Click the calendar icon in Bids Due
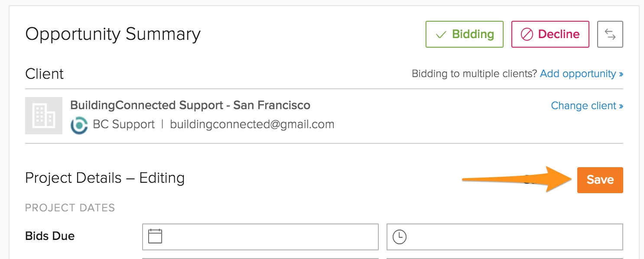 pyautogui.click(x=155, y=236)
